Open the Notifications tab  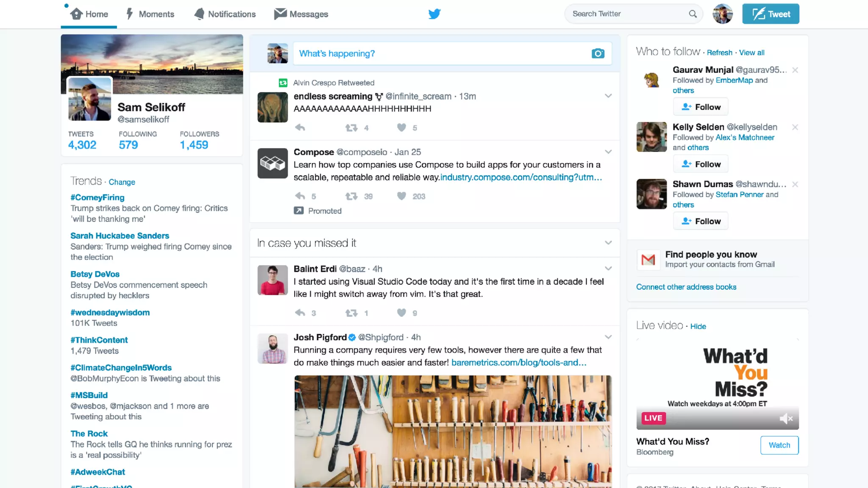point(225,14)
